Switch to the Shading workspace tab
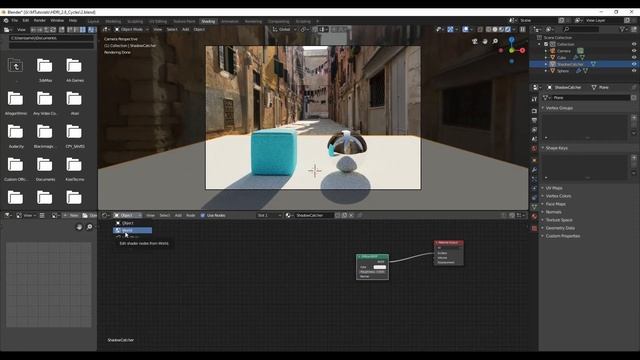This screenshot has width=640, height=360. (x=208, y=21)
